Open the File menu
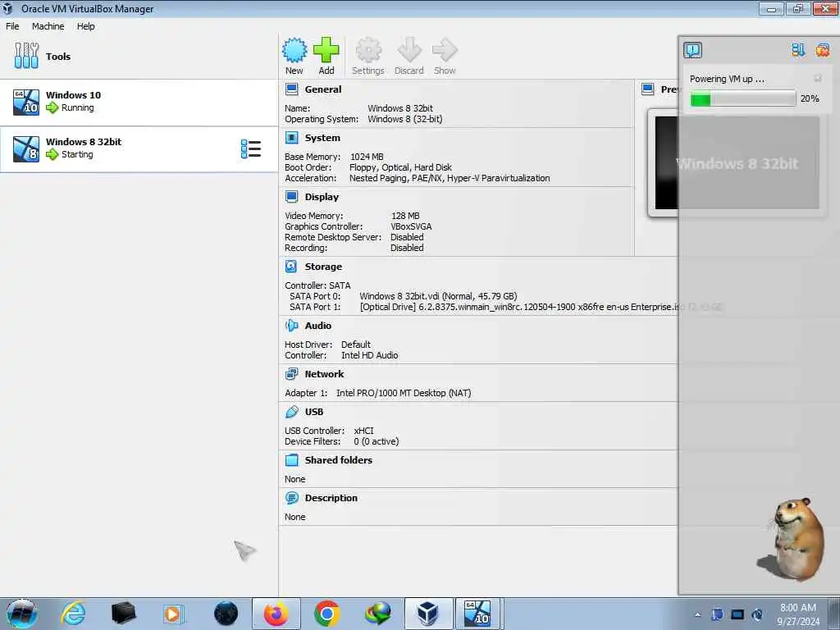Viewport: 840px width, 630px height. (x=12, y=26)
